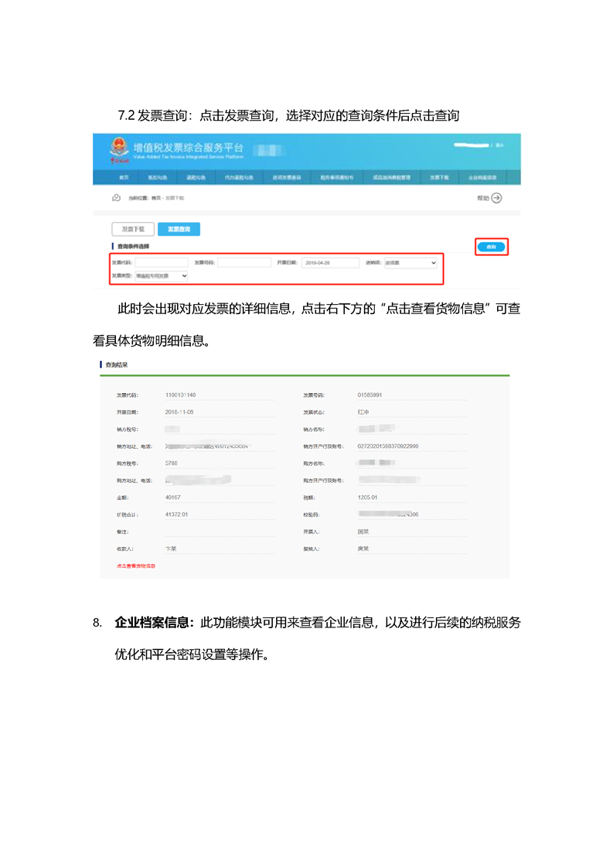The width and height of the screenshot is (613, 868).
Task: Click the 帮助 help text
Action: [x=483, y=198]
